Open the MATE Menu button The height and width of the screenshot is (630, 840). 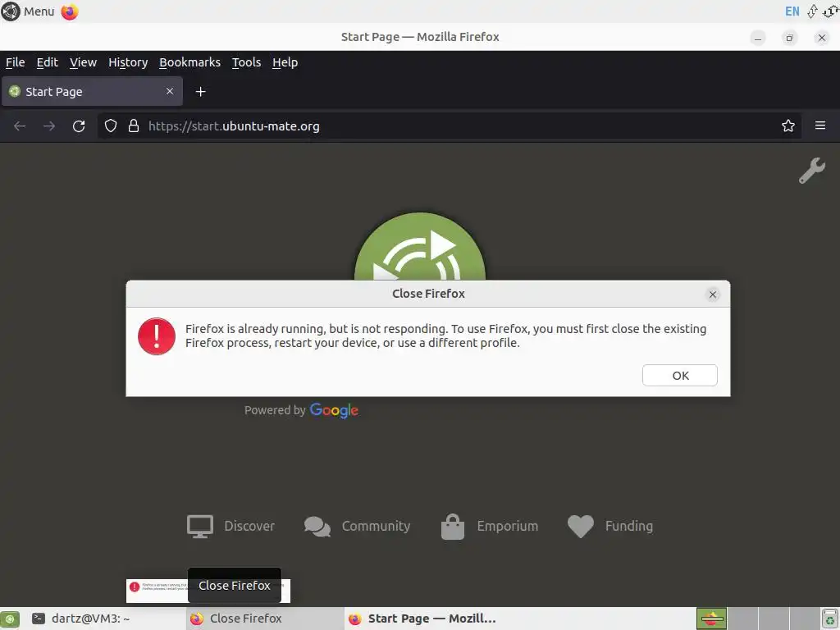point(28,11)
